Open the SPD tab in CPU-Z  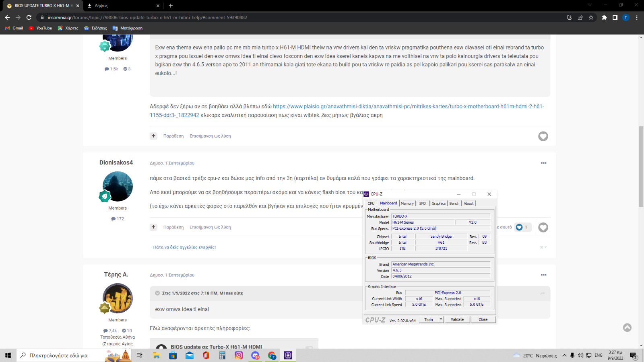point(422,204)
